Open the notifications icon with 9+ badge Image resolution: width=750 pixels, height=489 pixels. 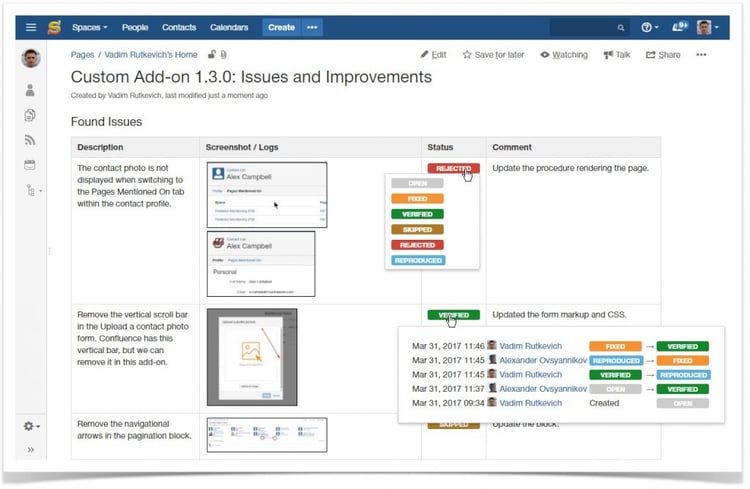coord(680,27)
